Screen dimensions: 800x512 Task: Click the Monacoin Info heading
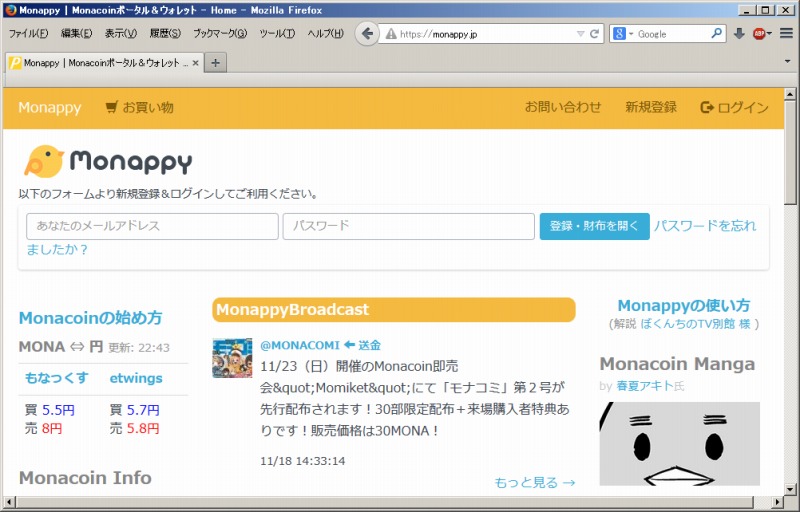pyautogui.click(x=85, y=478)
